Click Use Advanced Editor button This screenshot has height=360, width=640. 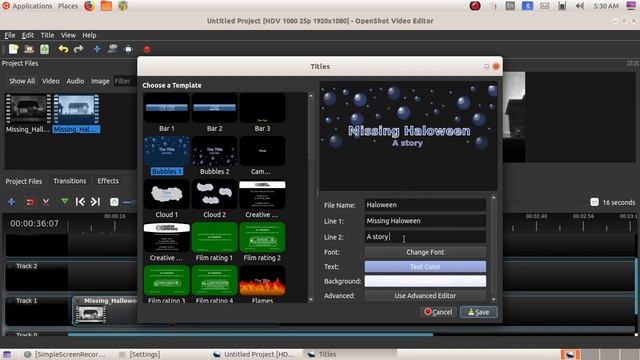tap(425, 296)
